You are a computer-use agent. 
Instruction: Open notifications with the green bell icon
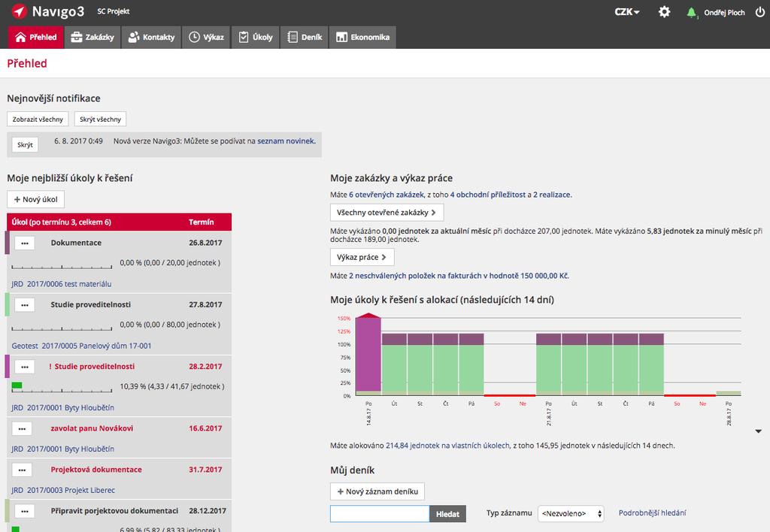[692, 12]
